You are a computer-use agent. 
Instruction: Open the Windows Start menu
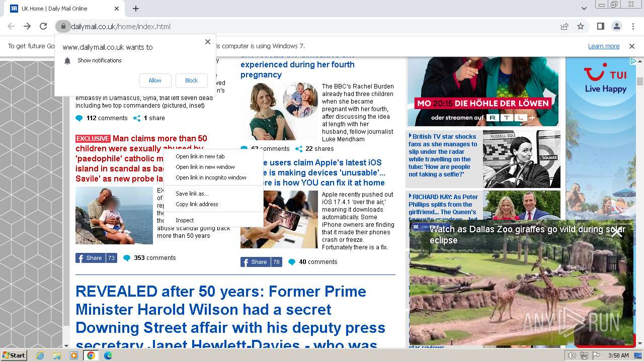[14, 355]
